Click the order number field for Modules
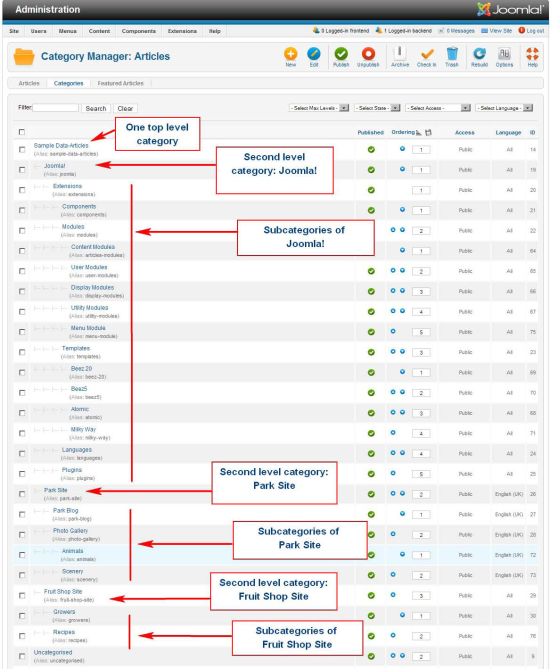The width and height of the screenshot is (550, 669). [x=421, y=231]
